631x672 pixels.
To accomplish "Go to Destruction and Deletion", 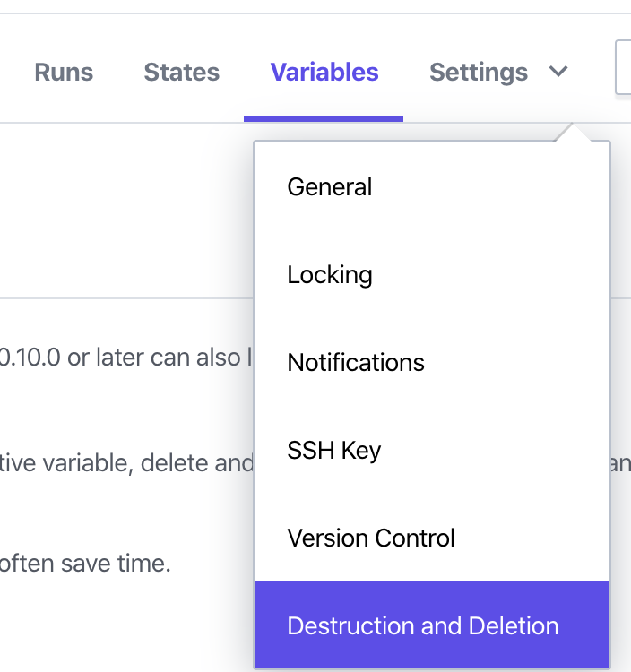I will [x=422, y=625].
